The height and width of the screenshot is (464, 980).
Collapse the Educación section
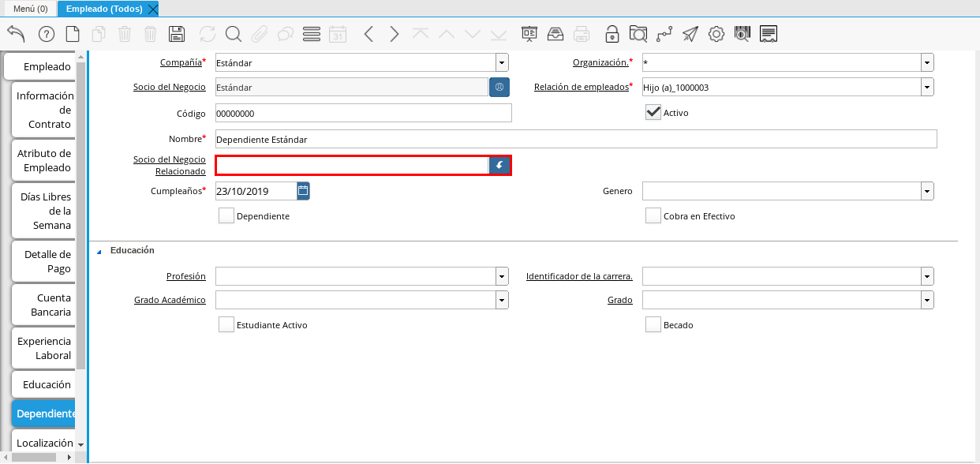click(x=99, y=251)
